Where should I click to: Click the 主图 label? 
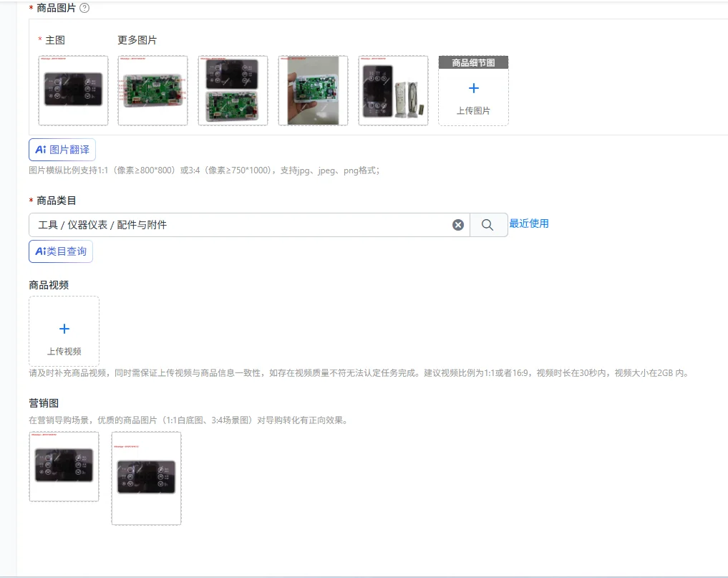pos(55,40)
